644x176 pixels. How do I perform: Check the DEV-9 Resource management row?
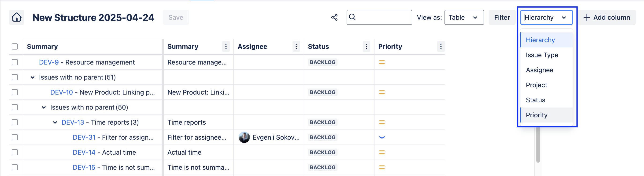tap(15, 62)
